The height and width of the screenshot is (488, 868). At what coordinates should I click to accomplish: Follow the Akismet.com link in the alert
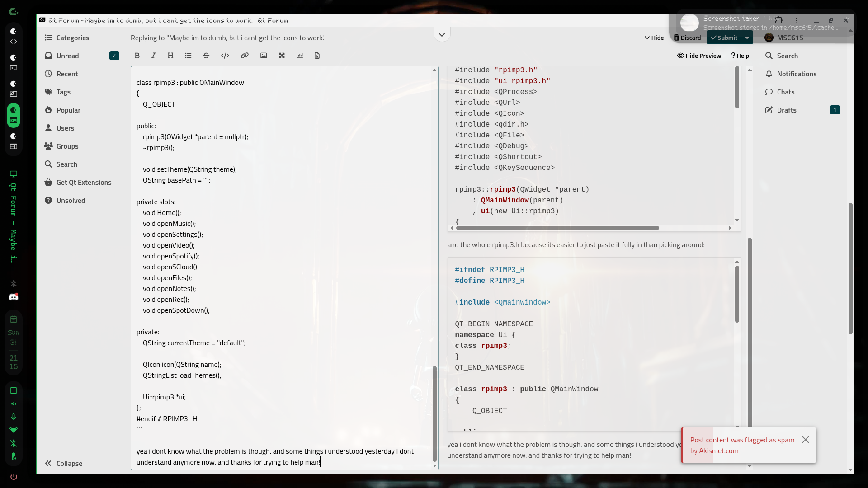tap(718, 450)
